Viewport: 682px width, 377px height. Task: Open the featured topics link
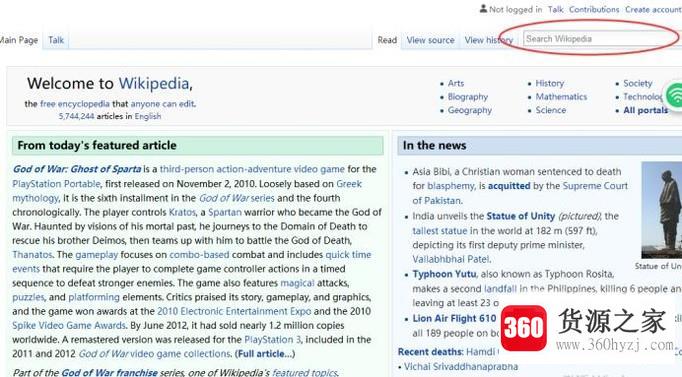(x=304, y=373)
